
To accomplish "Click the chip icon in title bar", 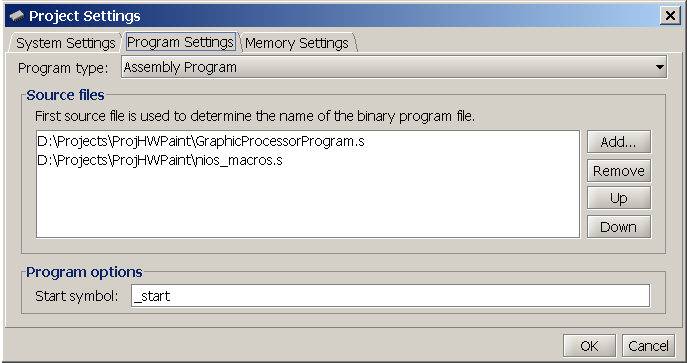I will [17, 16].
